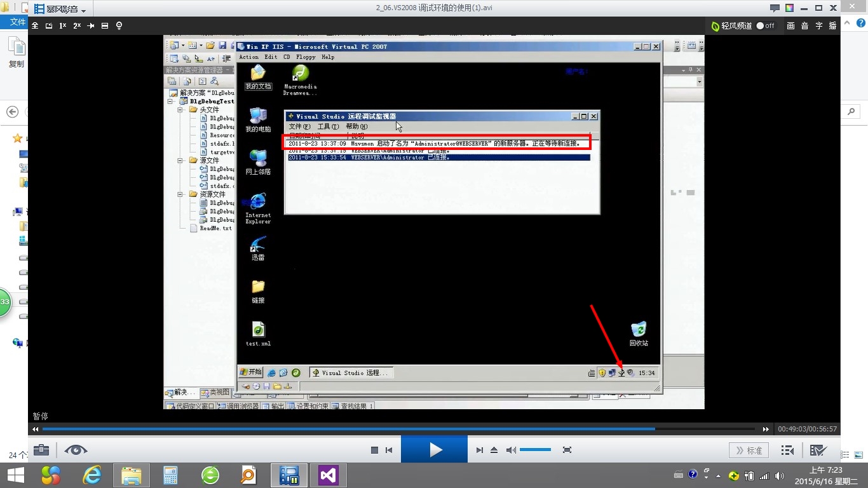Screen dimensions: 868x488
Task: Open the 播 playback settings
Action: point(832,25)
